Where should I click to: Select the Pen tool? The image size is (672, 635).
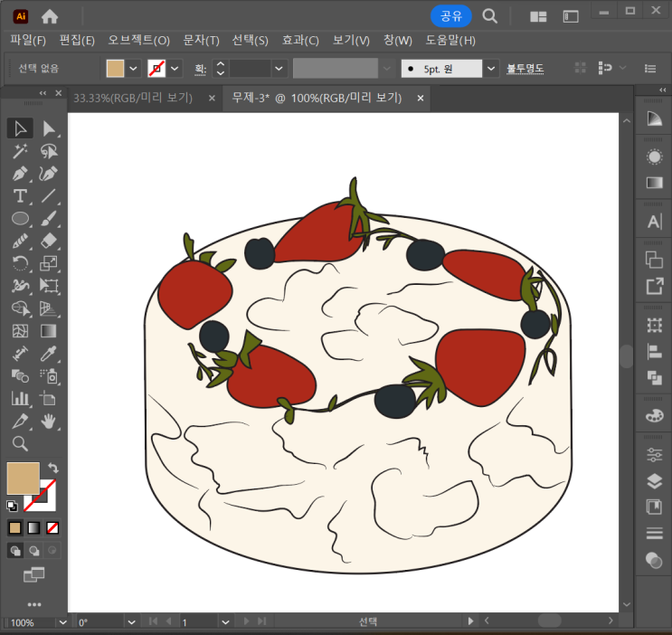[20, 174]
